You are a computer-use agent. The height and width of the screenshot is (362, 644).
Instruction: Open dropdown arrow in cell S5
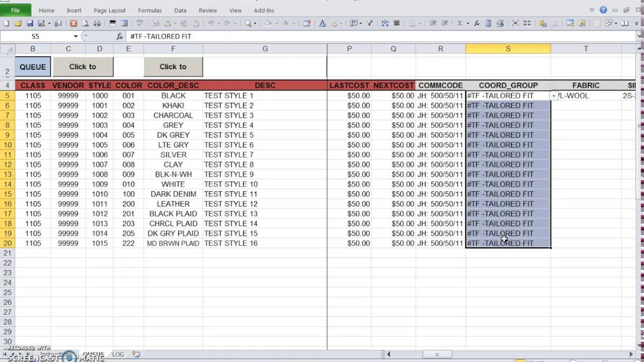click(x=554, y=96)
